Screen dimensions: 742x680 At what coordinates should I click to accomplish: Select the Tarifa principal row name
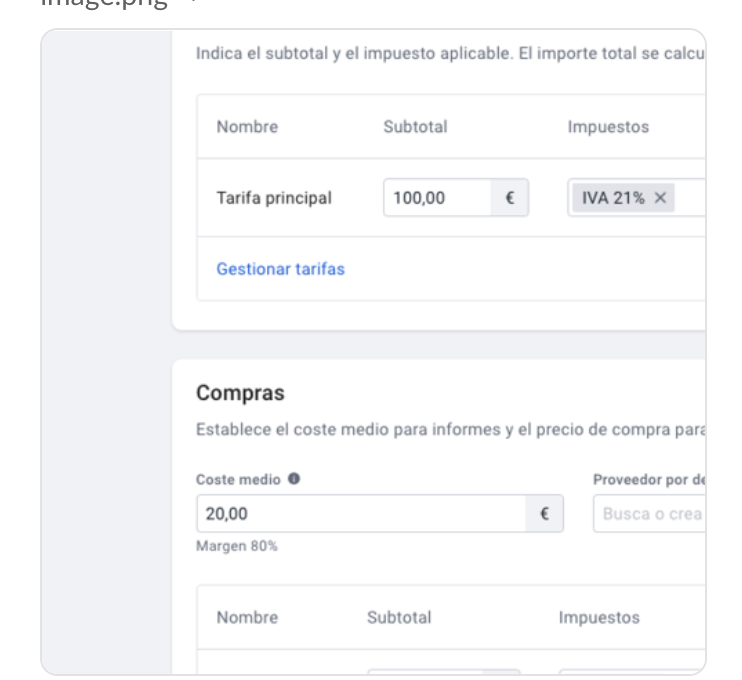274,198
